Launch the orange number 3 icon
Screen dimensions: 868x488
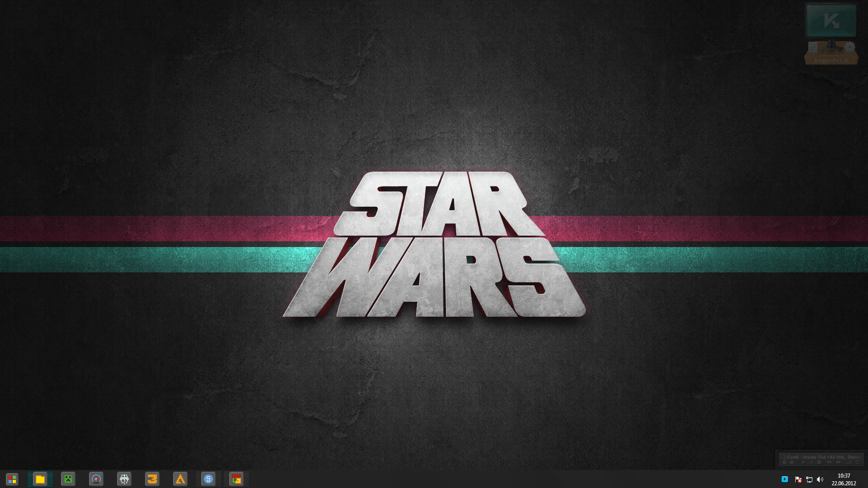pyautogui.click(x=152, y=479)
